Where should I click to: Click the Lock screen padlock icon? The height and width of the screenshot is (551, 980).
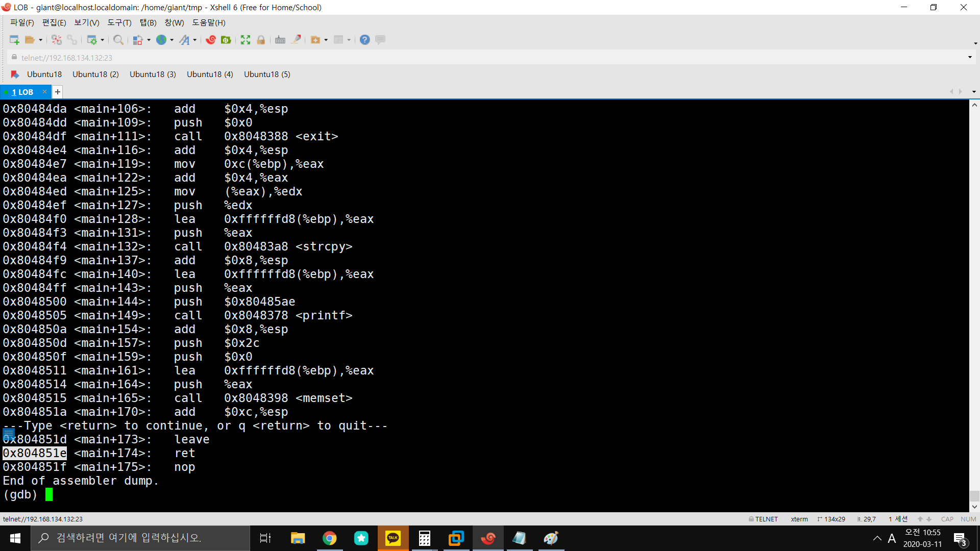(x=261, y=40)
